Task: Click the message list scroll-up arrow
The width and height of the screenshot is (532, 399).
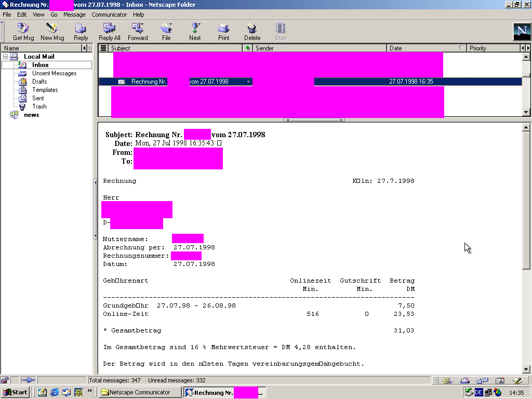Action: coord(526,57)
